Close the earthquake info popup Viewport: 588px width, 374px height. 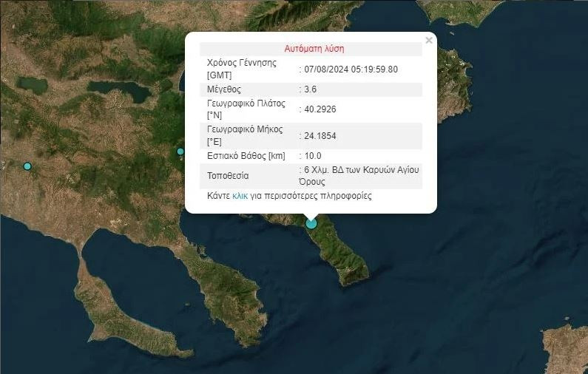click(429, 41)
